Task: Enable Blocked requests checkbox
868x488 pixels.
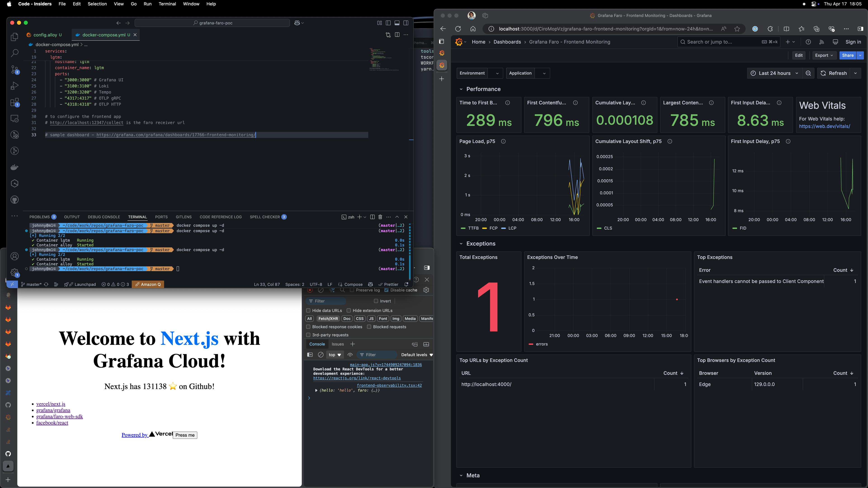Action: [x=369, y=327]
